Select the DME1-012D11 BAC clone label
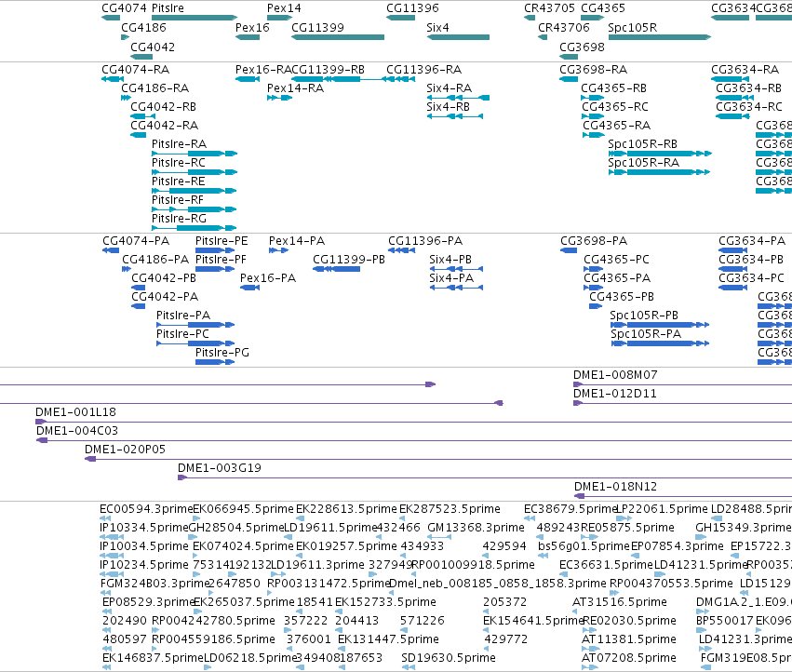Image resolution: width=792 pixels, height=672 pixels. pyautogui.click(x=615, y=394)
